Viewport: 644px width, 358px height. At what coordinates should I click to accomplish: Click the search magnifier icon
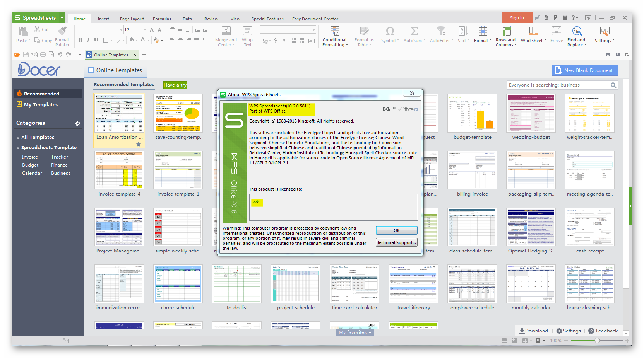(x=613, y=85)
